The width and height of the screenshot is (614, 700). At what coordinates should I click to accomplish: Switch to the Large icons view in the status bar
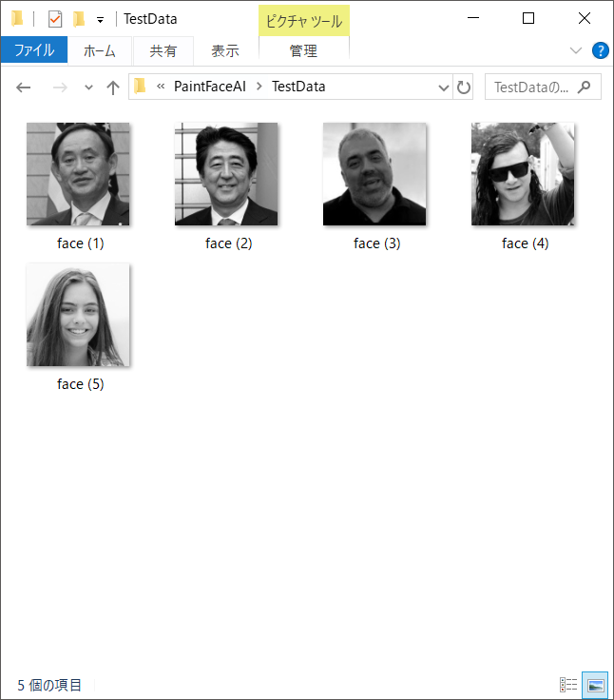pyautogui.click(x=595, y=685)
